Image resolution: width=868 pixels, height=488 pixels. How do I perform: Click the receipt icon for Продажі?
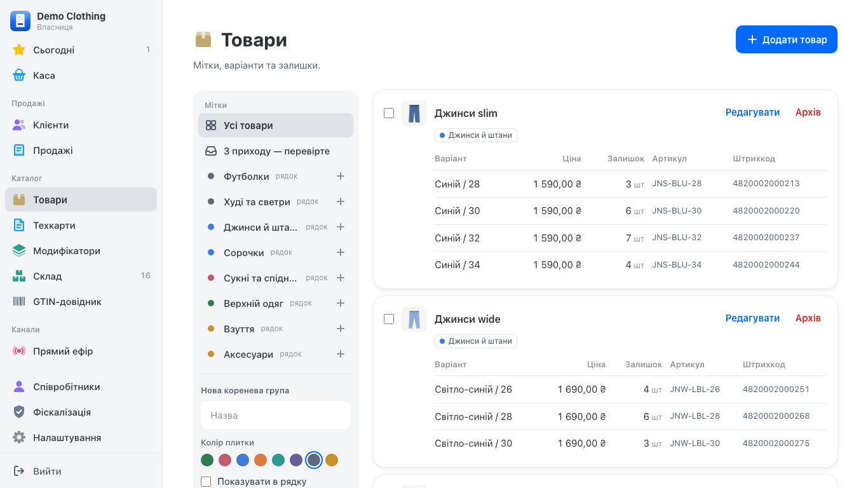(19, 150)
